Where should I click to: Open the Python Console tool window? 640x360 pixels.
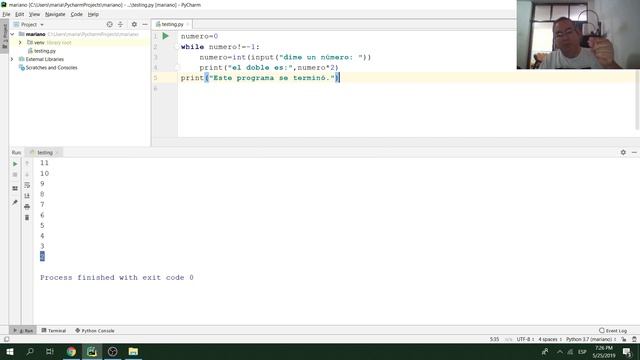tap(95, 331)
